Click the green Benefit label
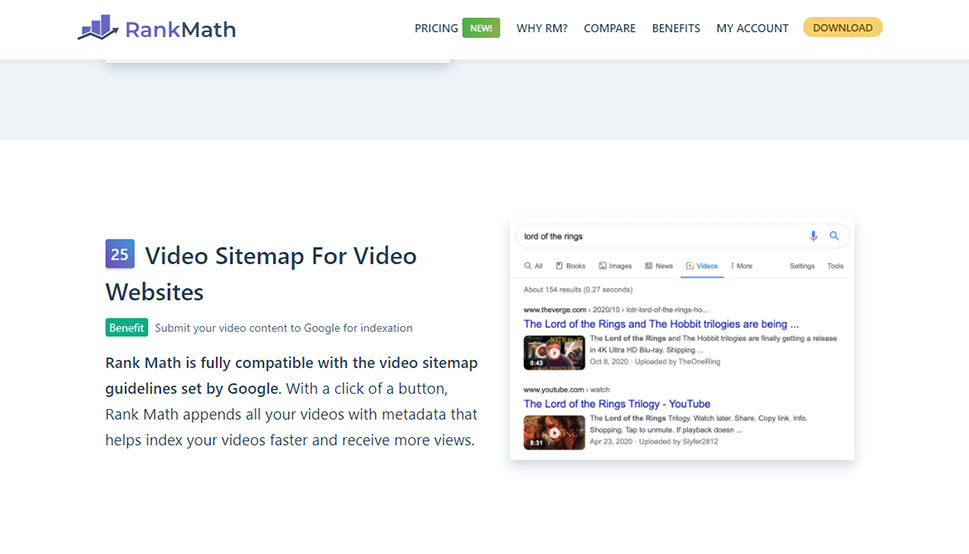 (127, 328)
